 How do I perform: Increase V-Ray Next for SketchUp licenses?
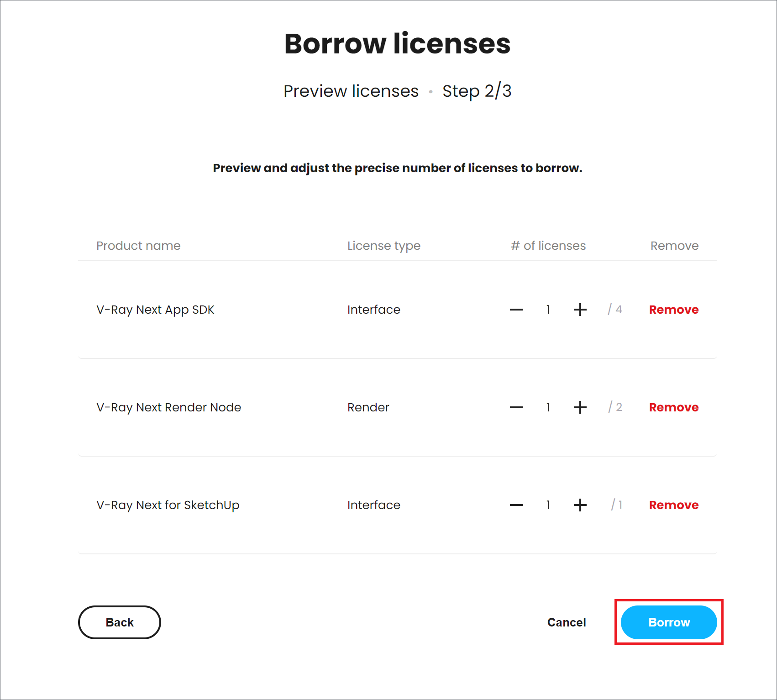(580, 505)
